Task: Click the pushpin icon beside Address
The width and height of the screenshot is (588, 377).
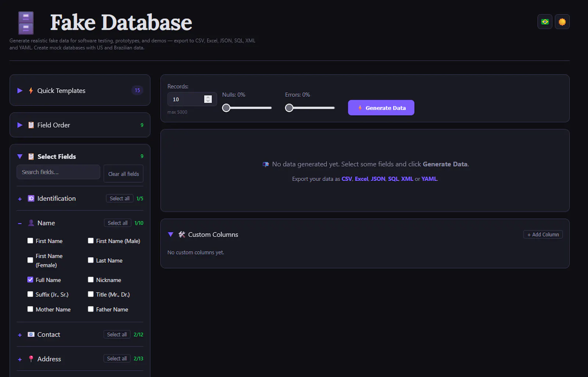Action: (31, 359)
